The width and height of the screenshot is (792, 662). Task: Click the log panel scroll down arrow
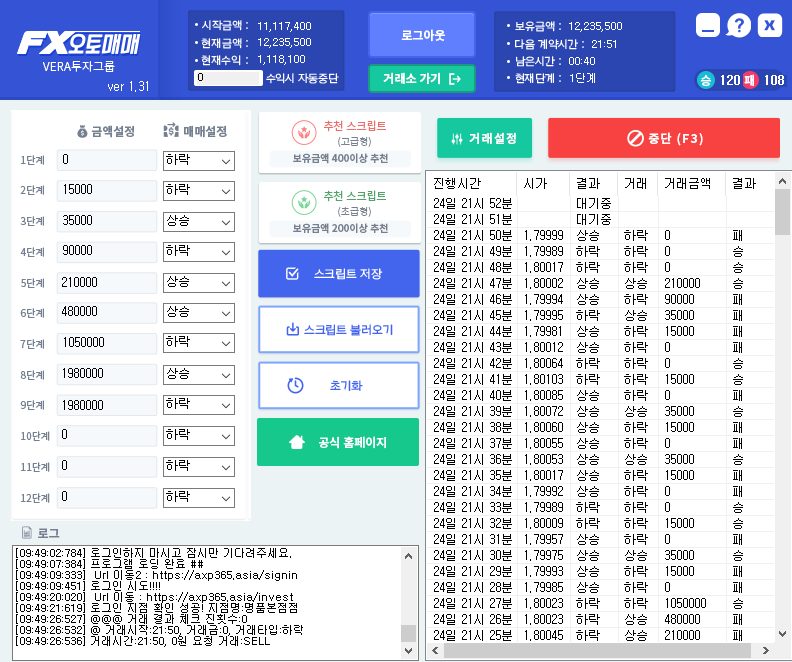409,651
